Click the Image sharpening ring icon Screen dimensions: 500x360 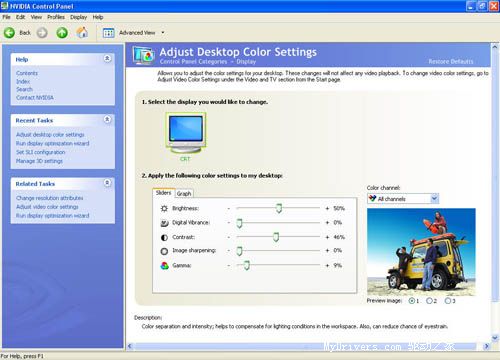[x=164, y=251]
